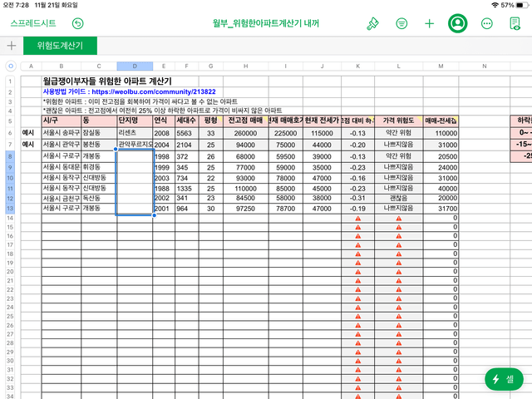
Task: Select the 단지명 header cell
Action: (135, 121)
